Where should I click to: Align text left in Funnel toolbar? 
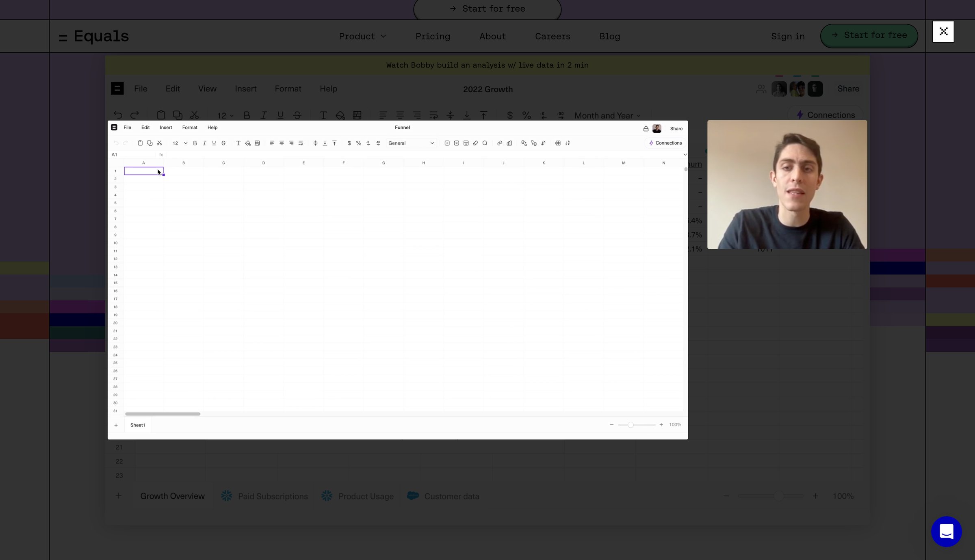pos(272,143)
